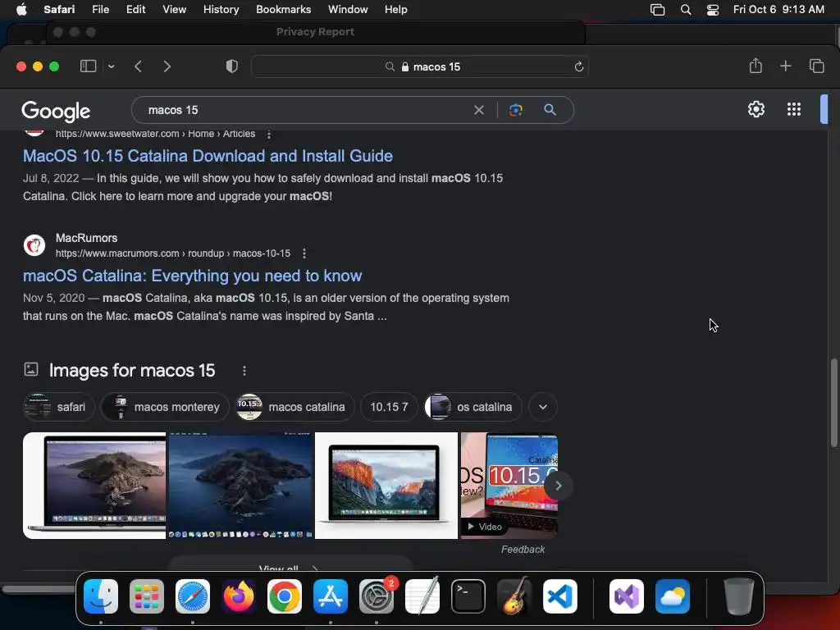Open Google quick settings gear

[x=756, y=109]
